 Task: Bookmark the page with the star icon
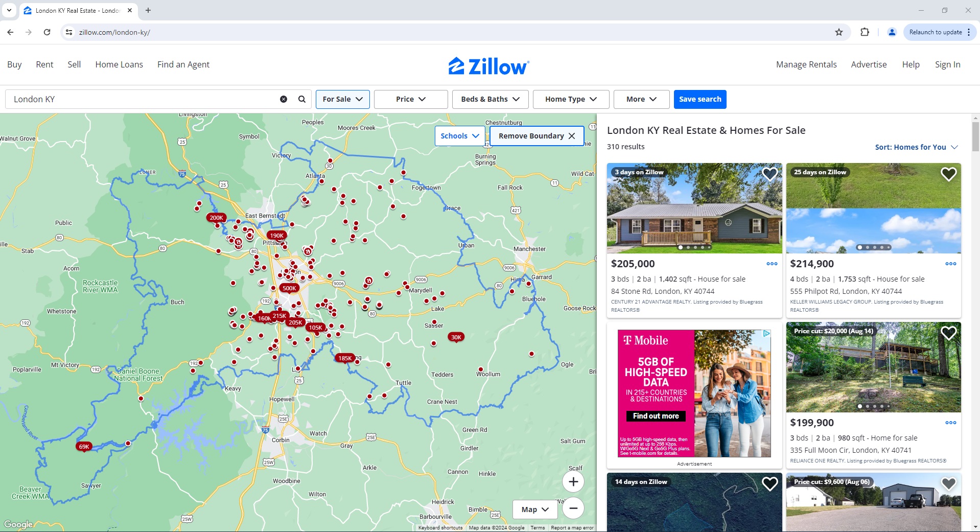[x=838, y=32]
